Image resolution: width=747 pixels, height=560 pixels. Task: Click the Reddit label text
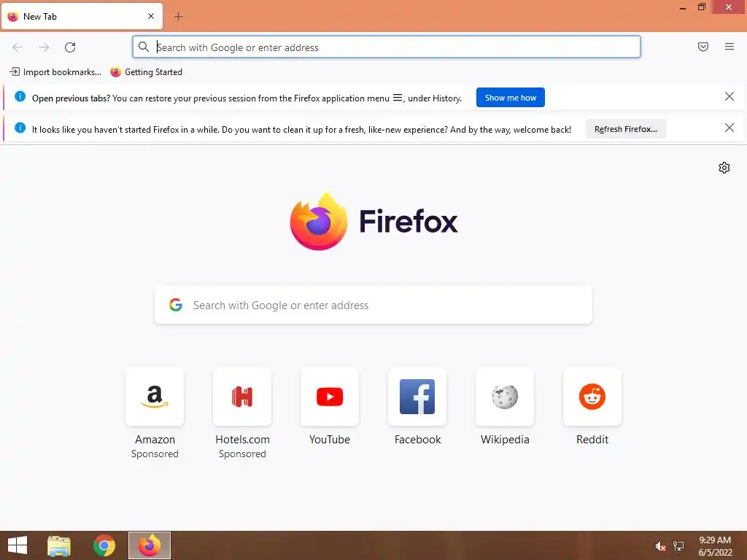point(592,440)
